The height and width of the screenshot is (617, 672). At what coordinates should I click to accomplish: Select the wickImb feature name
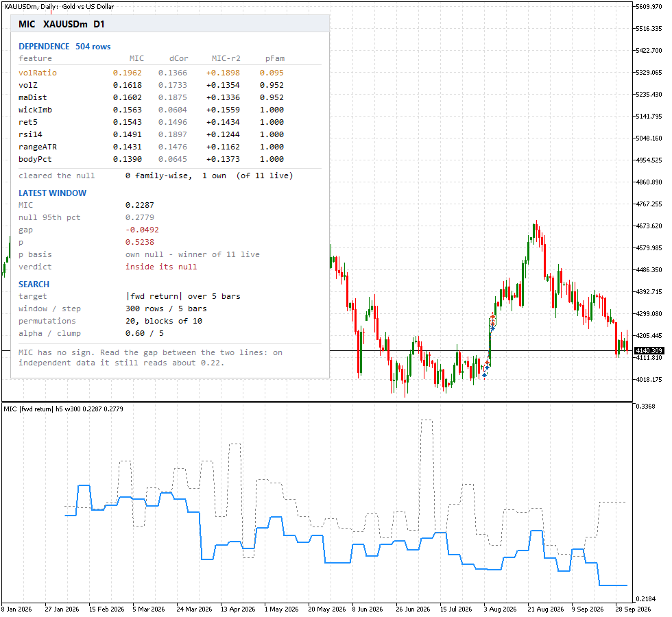pyautogui.click(x=35, y=110)
